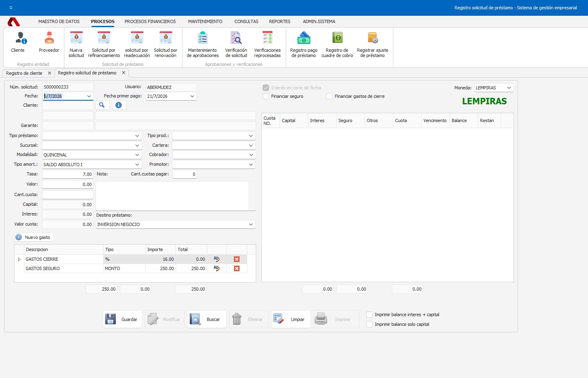Image resolution: width=588 pixels, height=378 pixels.
Task: Click the Guardar button
Action: point(123,319)
